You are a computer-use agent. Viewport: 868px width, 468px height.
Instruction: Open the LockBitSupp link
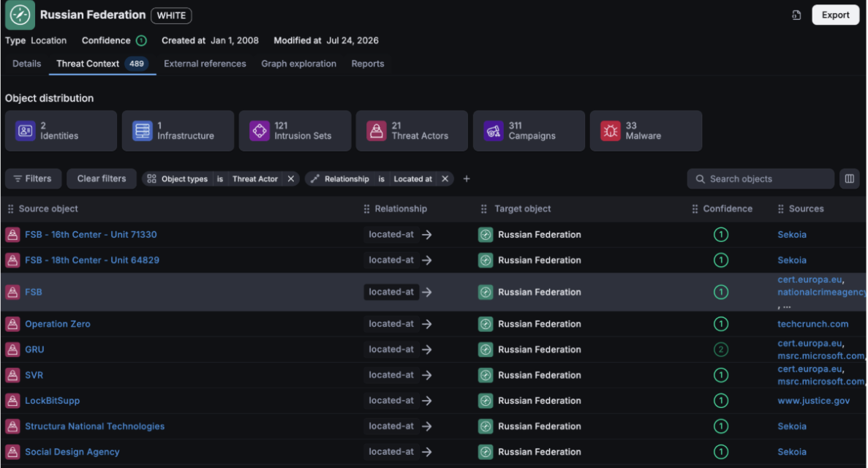pos(52,401)
